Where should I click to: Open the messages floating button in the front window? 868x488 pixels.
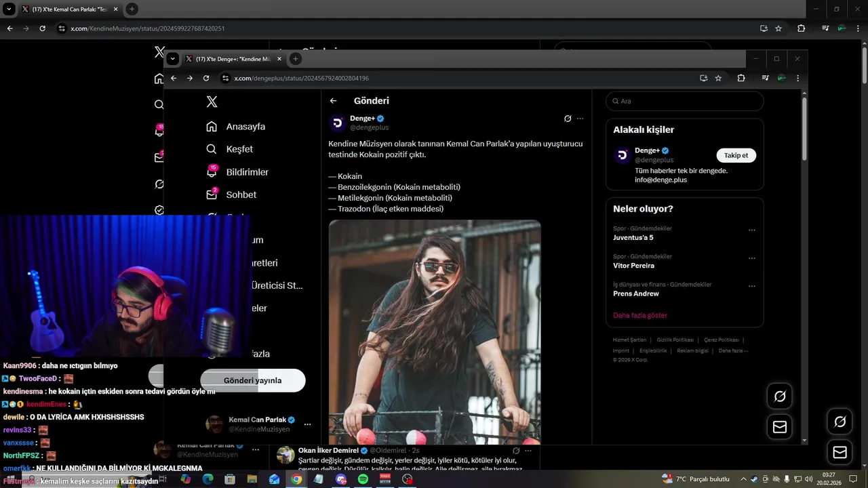point(780,427)
